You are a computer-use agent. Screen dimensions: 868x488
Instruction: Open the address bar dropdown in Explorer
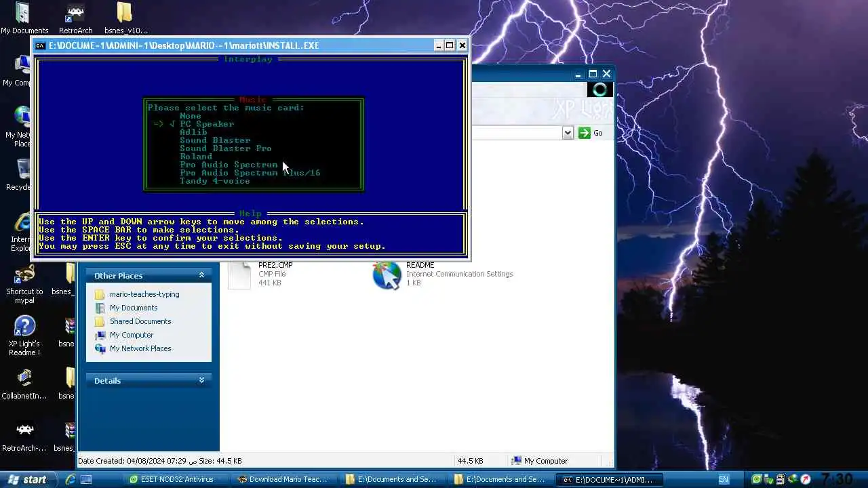click(x=568, y=133)
